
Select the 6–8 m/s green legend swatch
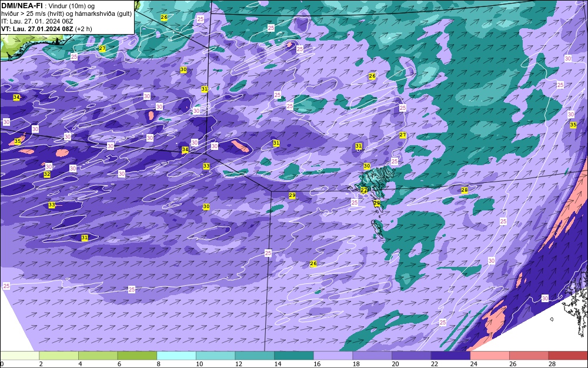coord(137,356)
